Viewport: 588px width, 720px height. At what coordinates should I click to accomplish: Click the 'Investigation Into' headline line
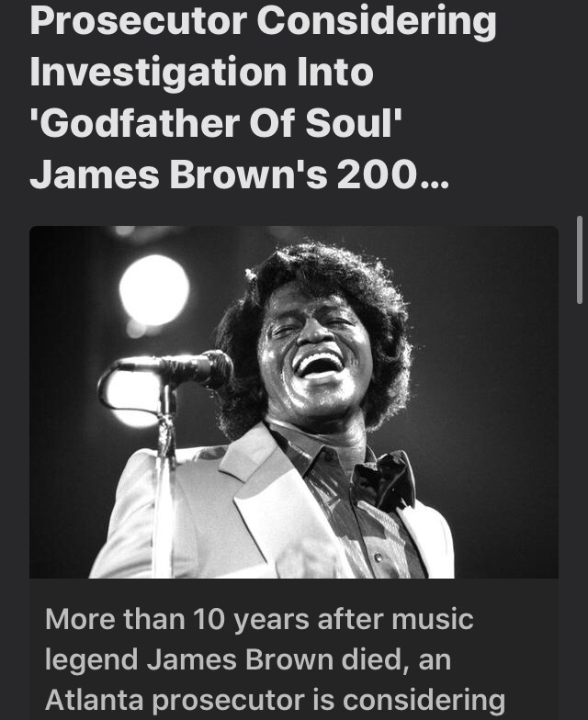point(201,72)
